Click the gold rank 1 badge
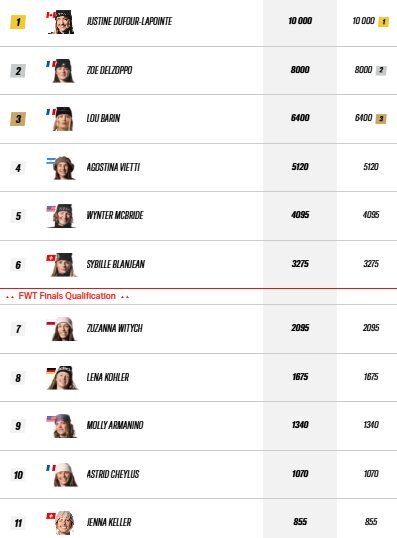 point(18,22)
